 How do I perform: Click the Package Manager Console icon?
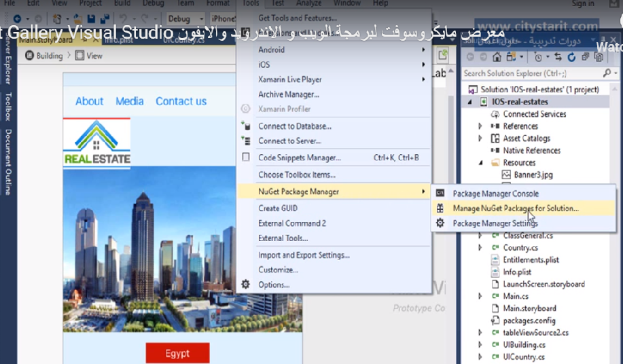pos(440,194)
